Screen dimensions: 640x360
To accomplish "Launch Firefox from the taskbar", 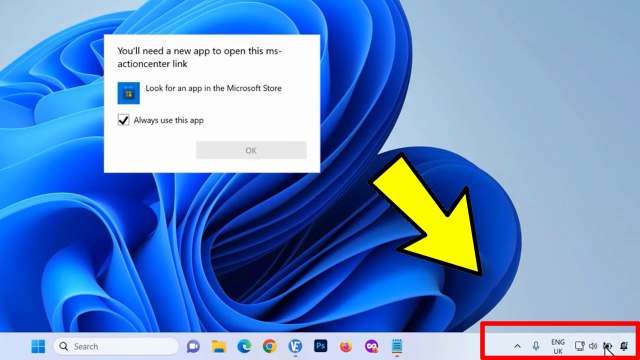I will (x=346, y=347).
